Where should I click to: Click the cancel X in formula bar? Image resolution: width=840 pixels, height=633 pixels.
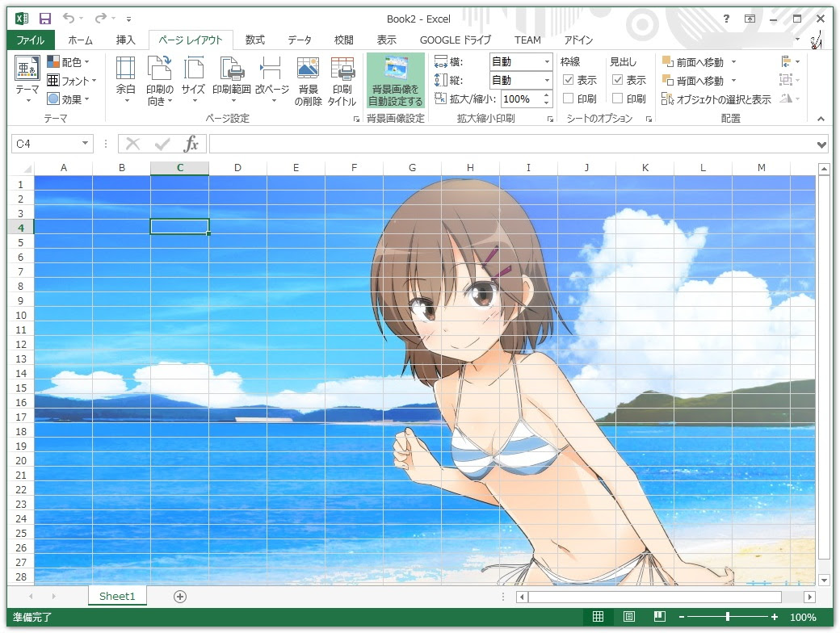132,144
